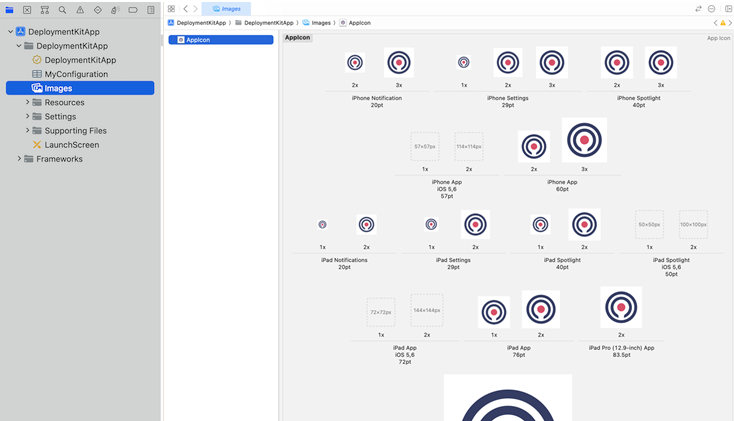Click AppIcon breadcrumb in jump bar
This screenshot has width=734, height=421.
click(x=355, y=22)
